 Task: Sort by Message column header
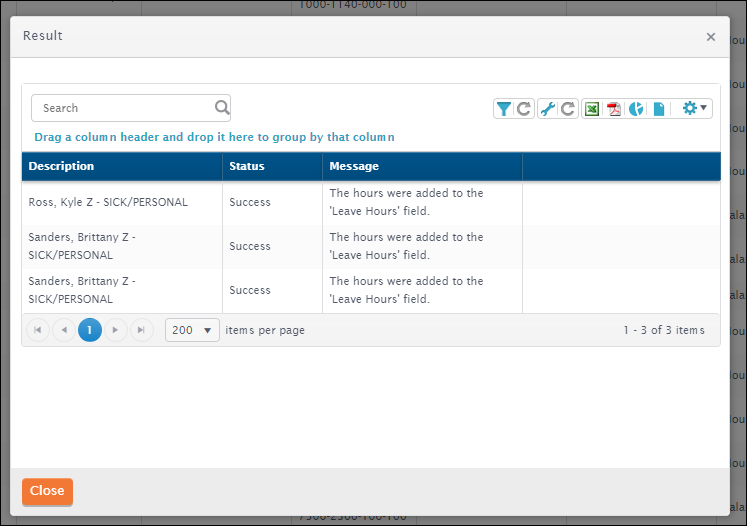pos(354,166)
